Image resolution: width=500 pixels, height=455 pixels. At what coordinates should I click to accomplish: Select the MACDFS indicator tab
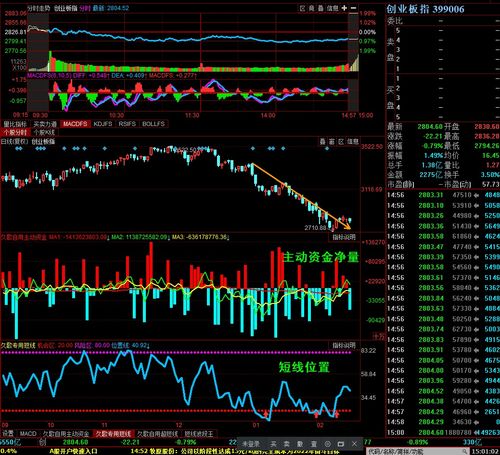[x=75, y=124]
